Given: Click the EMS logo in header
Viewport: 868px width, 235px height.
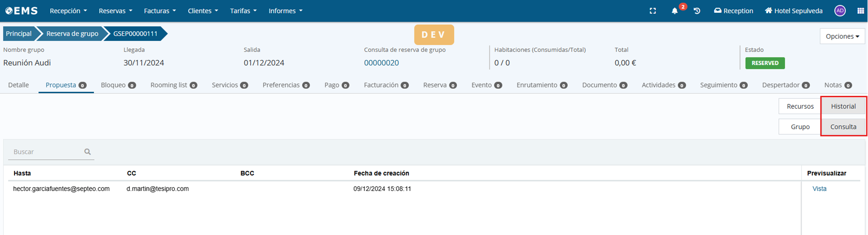Looking at the screenshot, I should (x=21, y=11).
